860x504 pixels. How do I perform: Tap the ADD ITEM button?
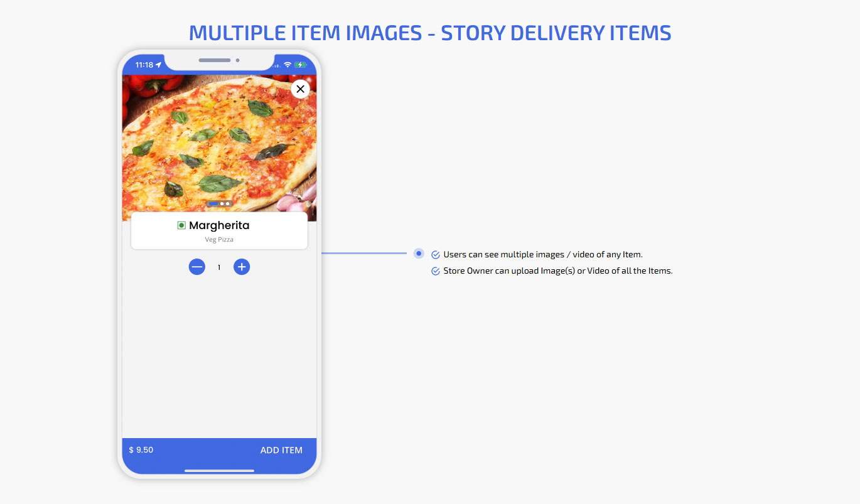tap(281, 450)
